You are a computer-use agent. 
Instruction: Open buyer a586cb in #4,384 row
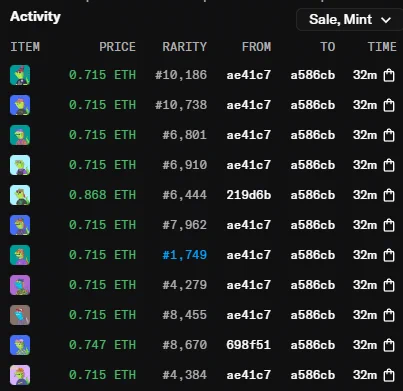coord(313,375)
